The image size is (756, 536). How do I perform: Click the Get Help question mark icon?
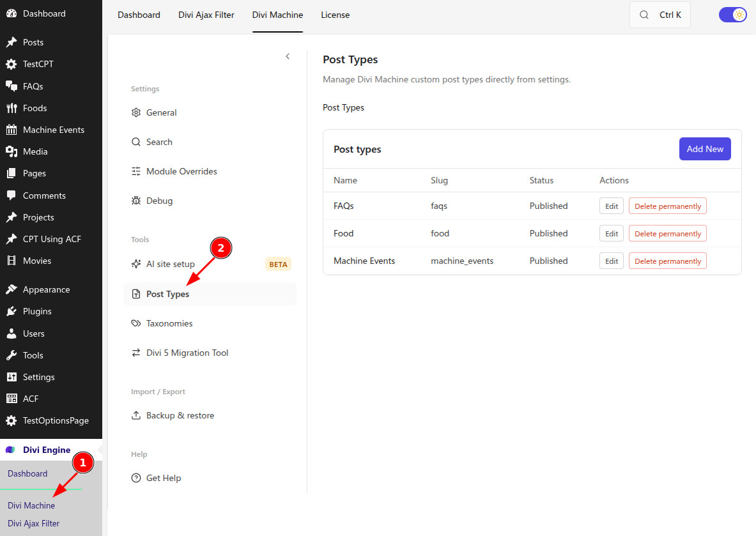point(136,478)
